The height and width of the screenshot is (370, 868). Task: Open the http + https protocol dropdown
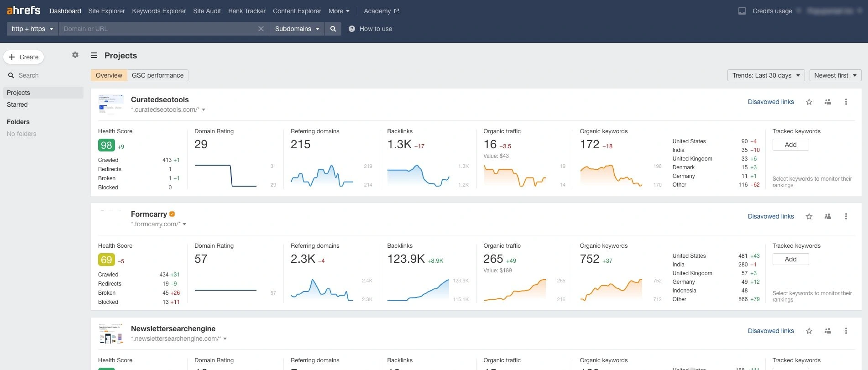coord(32,29)
